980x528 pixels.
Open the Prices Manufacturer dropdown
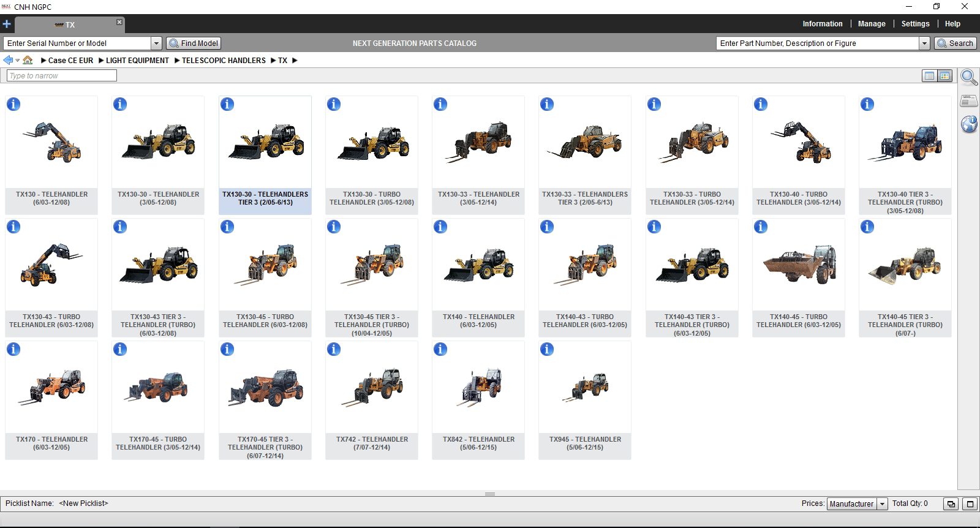point(883,504)
